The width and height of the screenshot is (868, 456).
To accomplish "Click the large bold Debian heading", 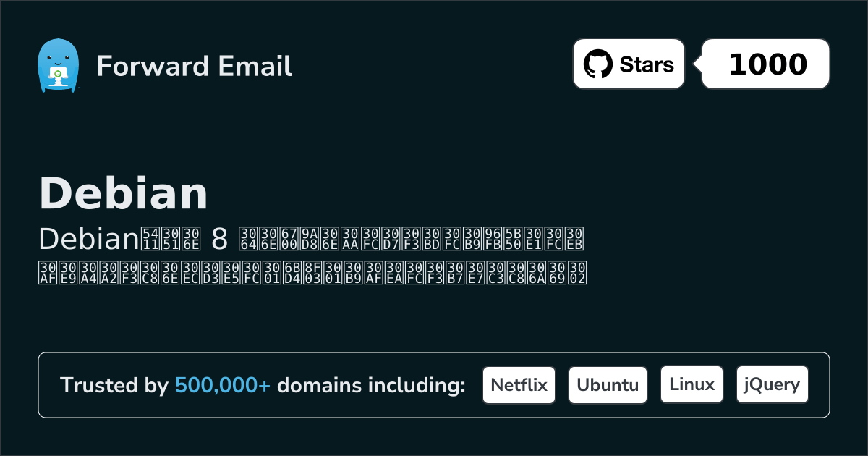I will point(123,193).
